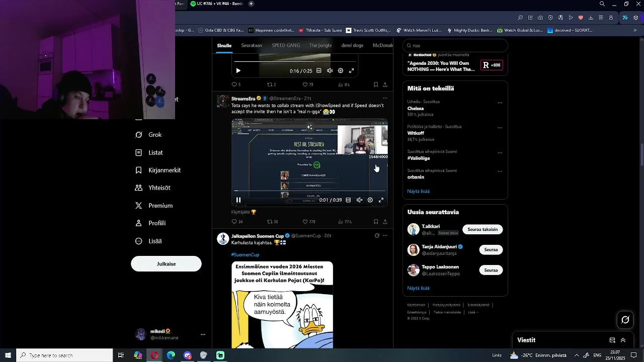Reply to the top post with 5 replies
Screen dimensions: 644x362
pos(236,84)
